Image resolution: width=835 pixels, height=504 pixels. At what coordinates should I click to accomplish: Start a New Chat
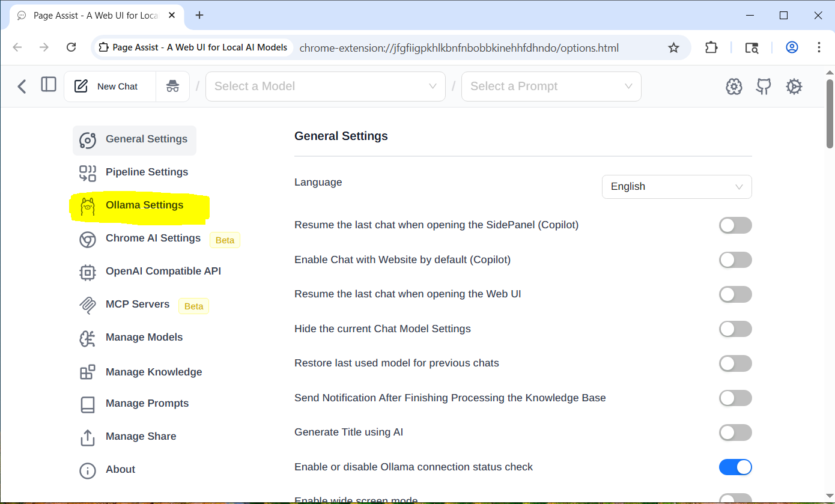coord(109,86)
